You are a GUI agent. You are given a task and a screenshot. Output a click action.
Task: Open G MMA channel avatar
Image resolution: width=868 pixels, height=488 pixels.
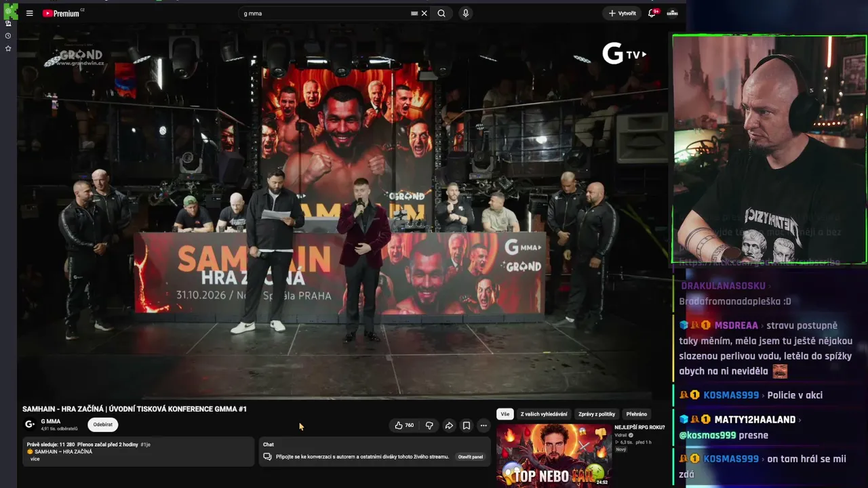tap(30, 424)
